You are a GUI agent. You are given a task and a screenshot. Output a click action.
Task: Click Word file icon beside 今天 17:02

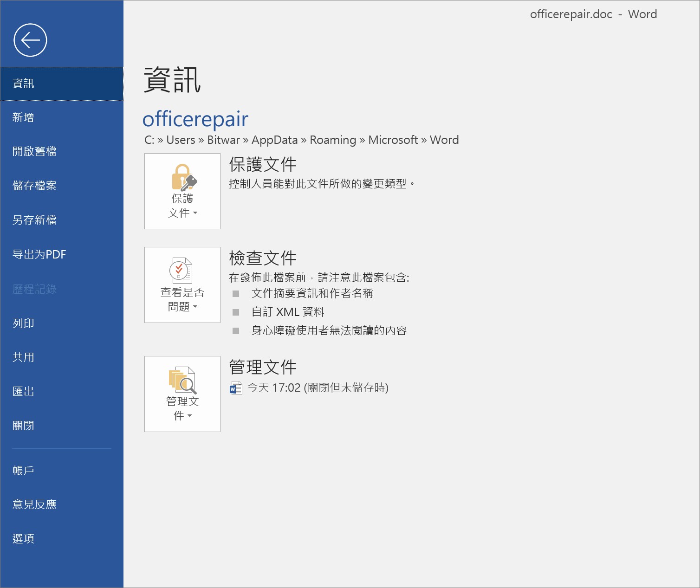click(236, 388)
